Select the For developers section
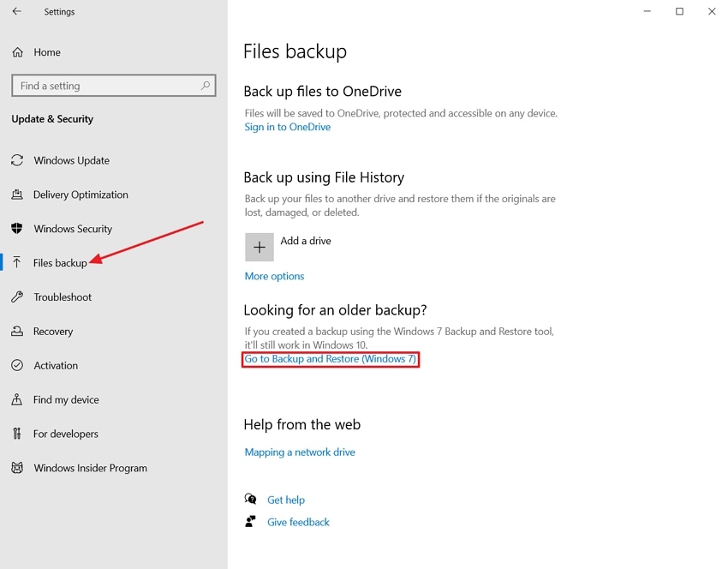 point(65,434)
